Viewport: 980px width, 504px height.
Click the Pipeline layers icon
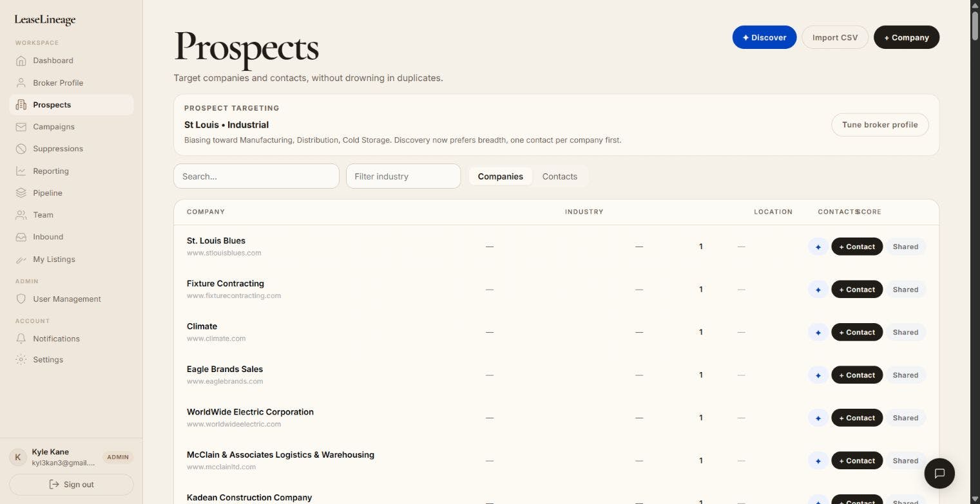tap(21, 193)
